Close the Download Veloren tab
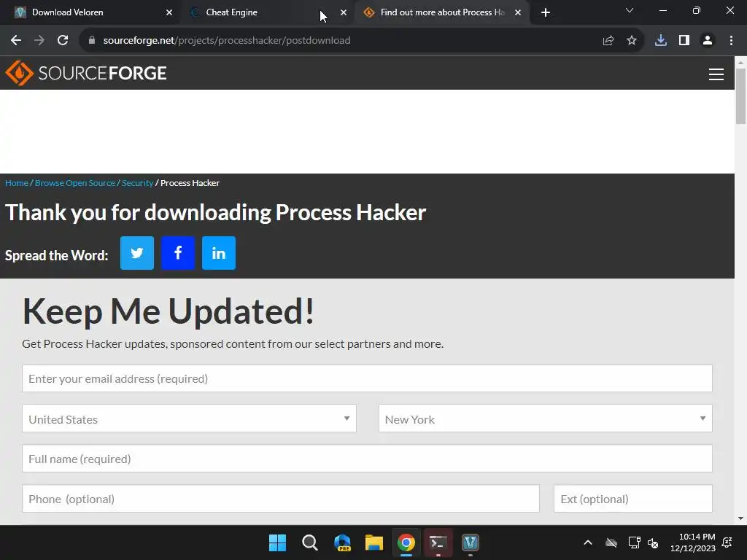747x560 pixels. 169,12
